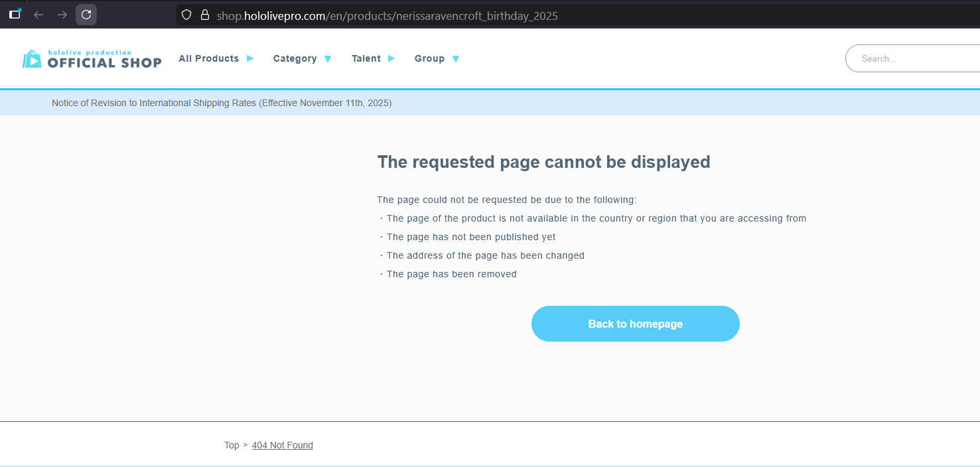The height and width of the screenshot is (467, 980).
Task: Click the hololive Official Shop logo
Action: click(92, 59)
